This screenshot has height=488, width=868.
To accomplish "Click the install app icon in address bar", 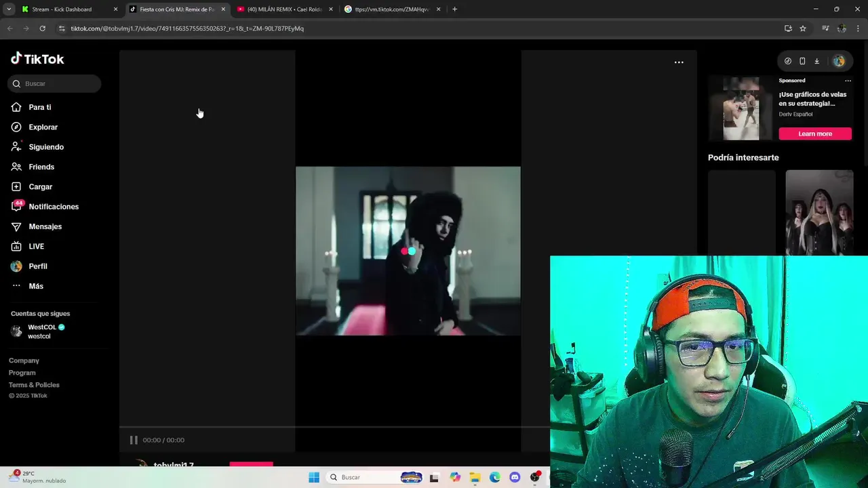I will point(788,28).
